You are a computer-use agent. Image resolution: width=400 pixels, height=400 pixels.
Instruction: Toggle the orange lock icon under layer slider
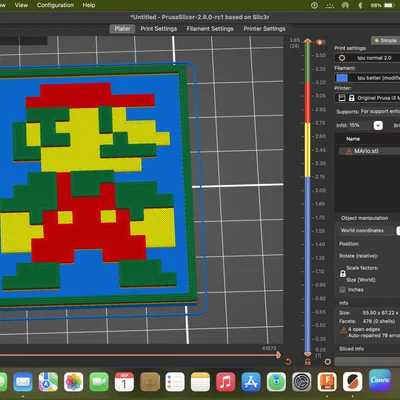(x=308, y=362)
